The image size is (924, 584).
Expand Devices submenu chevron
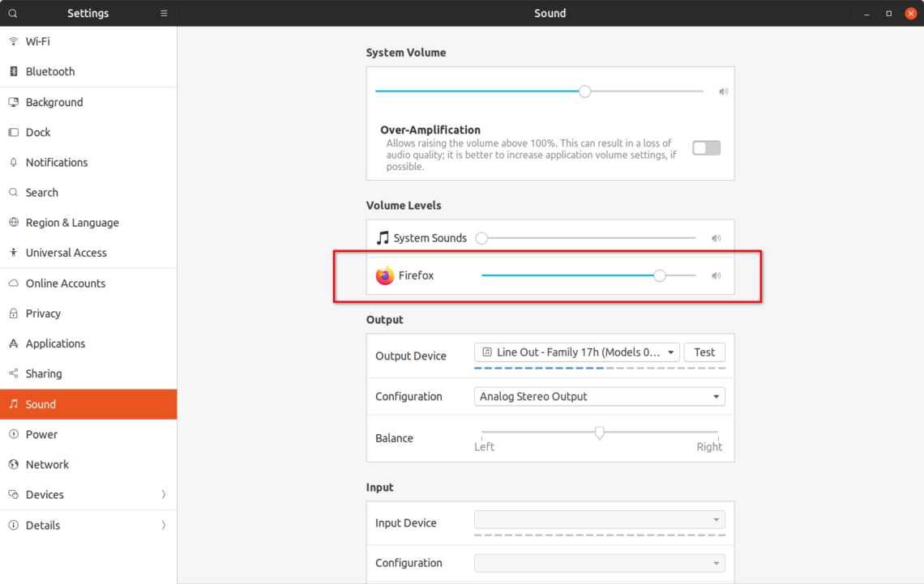(x=164, y=494)
